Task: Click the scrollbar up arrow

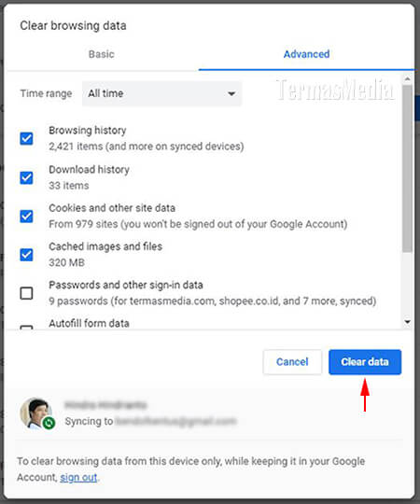Action: tap(408, 78)
